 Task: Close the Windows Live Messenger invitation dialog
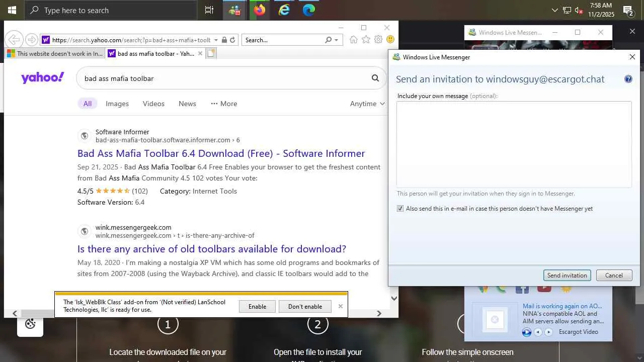click(x=632, y=57)
